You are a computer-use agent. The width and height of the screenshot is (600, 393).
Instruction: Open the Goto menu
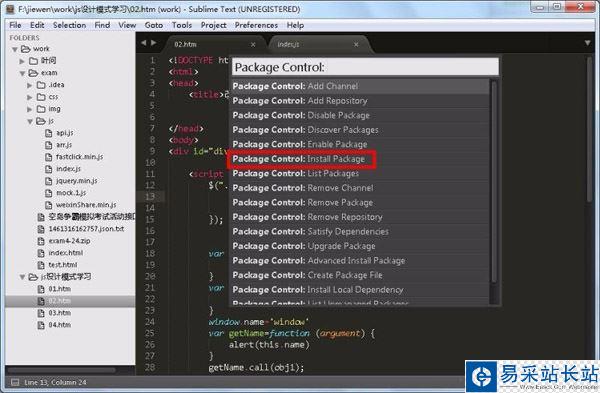point(153,25)
